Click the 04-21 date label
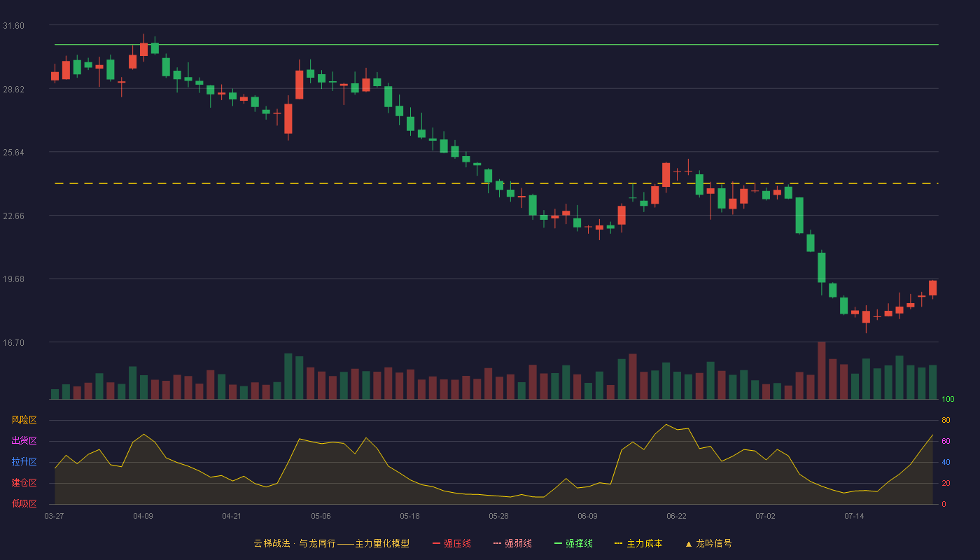 232,516
